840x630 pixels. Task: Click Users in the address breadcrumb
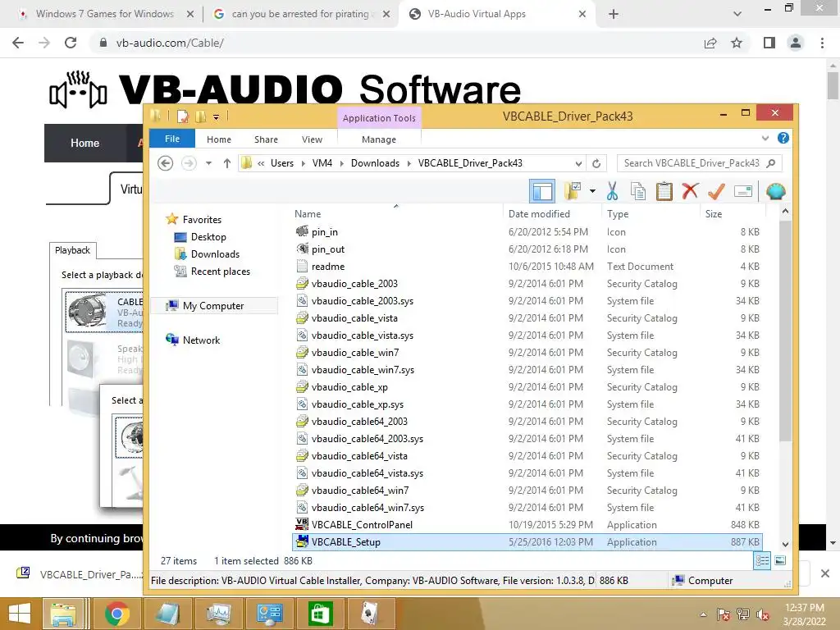tap(282, 163)
